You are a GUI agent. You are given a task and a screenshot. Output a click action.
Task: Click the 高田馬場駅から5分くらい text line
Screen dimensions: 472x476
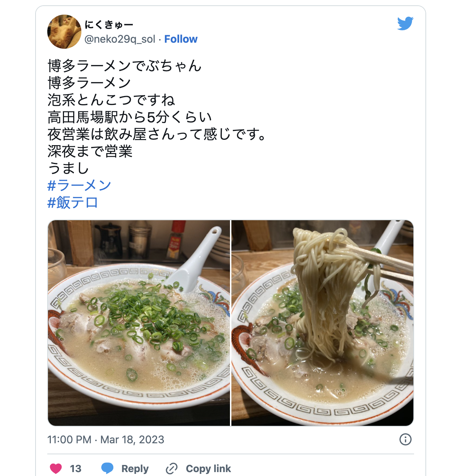130,117
